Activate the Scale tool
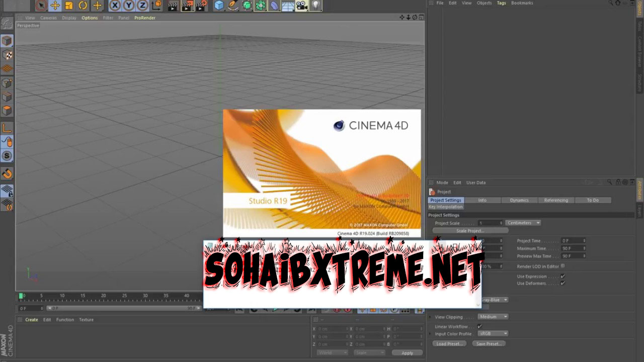This screenshot has width=644, height=362. tap(69, 6)
